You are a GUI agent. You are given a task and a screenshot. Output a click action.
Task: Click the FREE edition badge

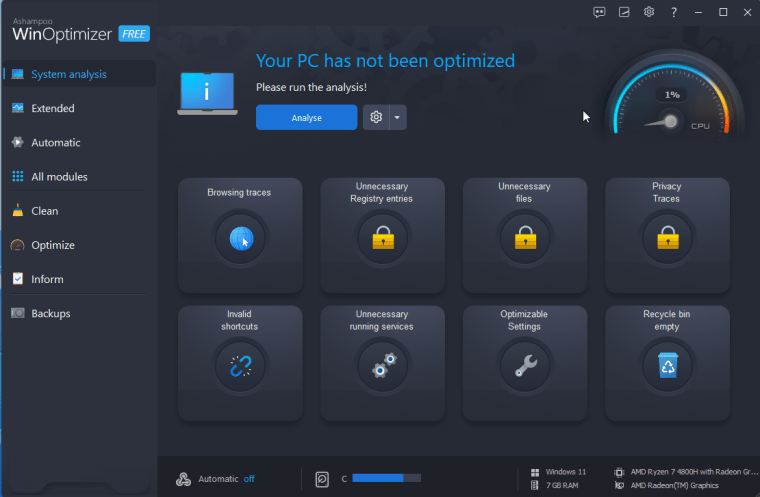point(134,34)
